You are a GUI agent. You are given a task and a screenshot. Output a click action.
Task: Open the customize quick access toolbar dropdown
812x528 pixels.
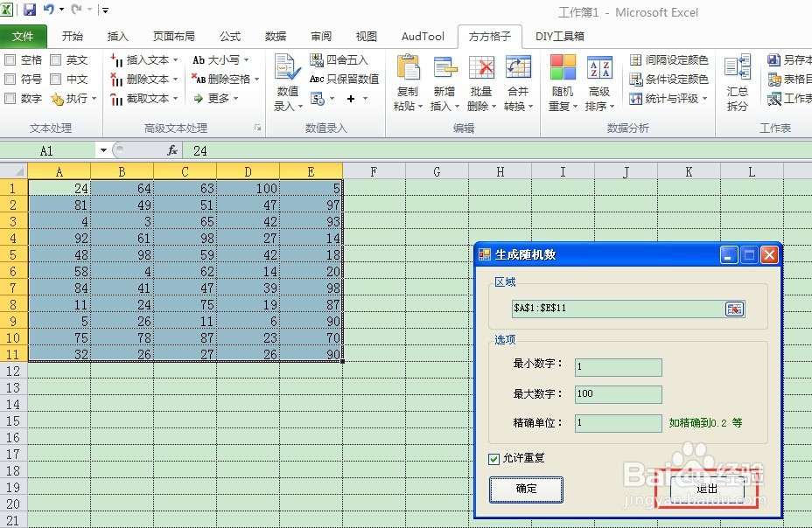click(x=105, y=10)
